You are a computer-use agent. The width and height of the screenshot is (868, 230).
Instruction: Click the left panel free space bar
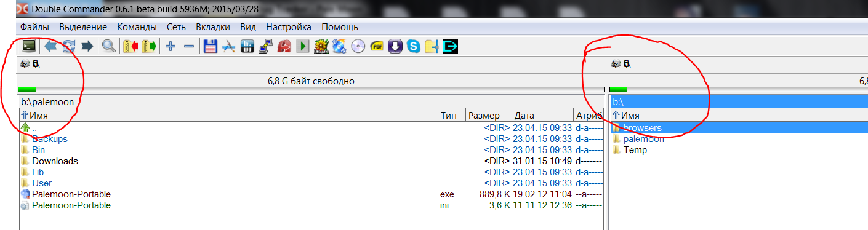[x=310, y=90]
